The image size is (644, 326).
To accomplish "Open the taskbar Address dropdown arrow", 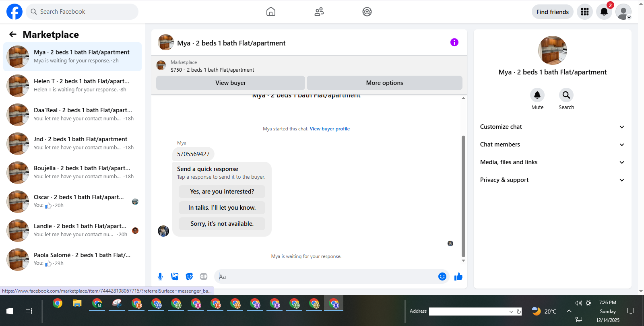I will 511,312.
